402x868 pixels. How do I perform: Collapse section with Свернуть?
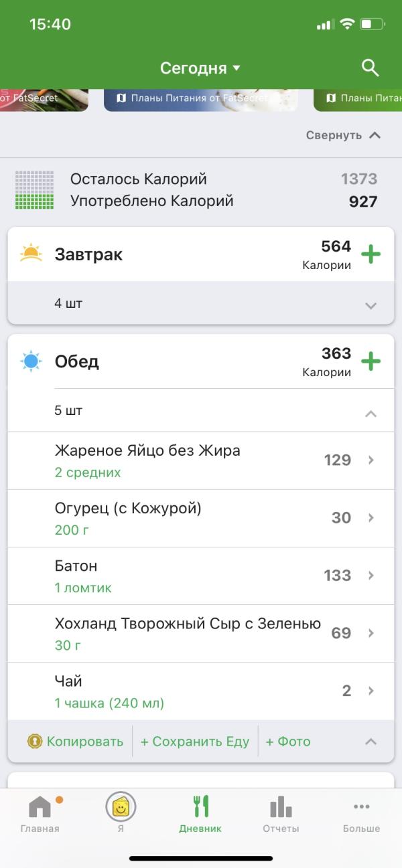pyautogui.click(x=343, y=135)
